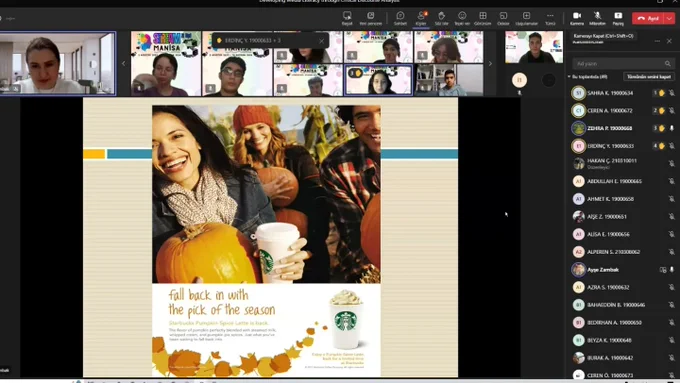
Task: Toggle the Kişiler participants panel
Action: pyautogui.click(x=421, y=18)
